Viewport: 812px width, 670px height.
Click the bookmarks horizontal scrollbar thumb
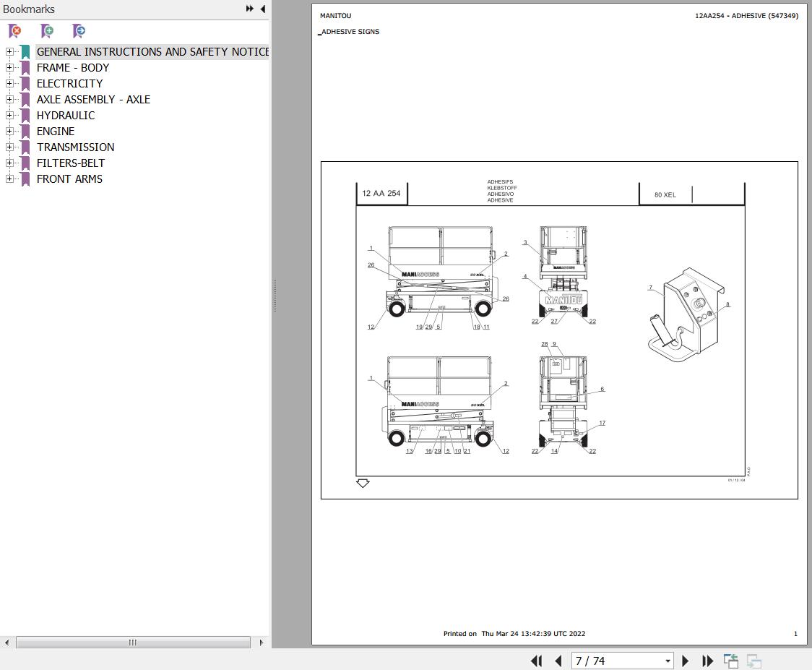(x=133, y=643)
